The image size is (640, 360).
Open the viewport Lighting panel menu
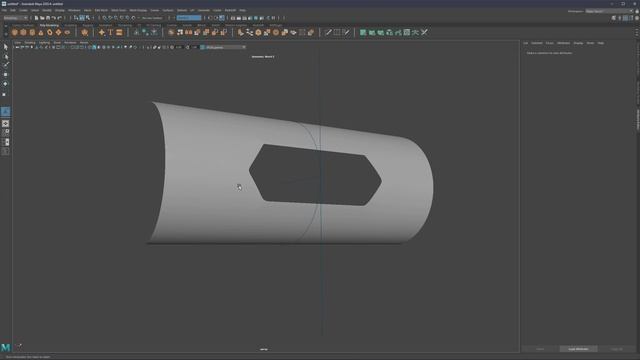tap(44, 42)
